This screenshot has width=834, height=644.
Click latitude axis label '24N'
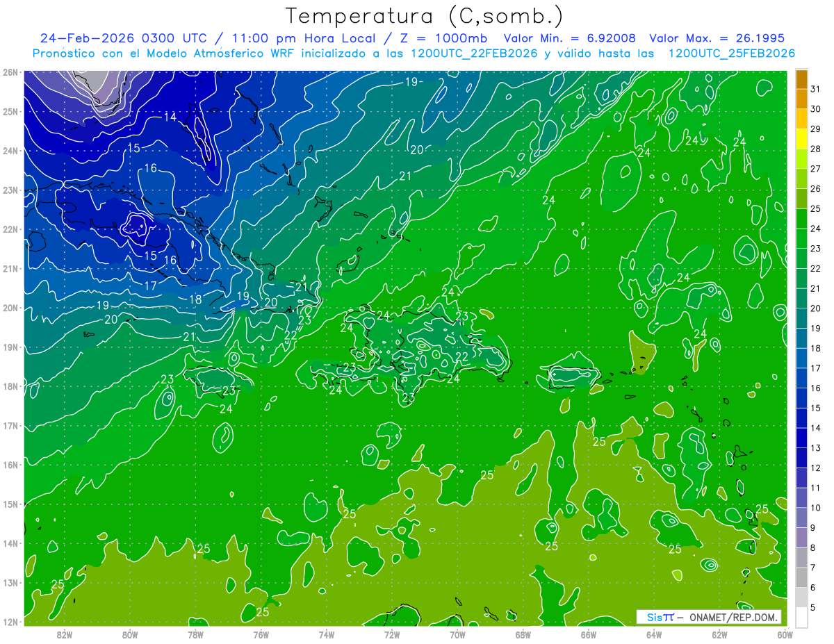coord(10,151)
